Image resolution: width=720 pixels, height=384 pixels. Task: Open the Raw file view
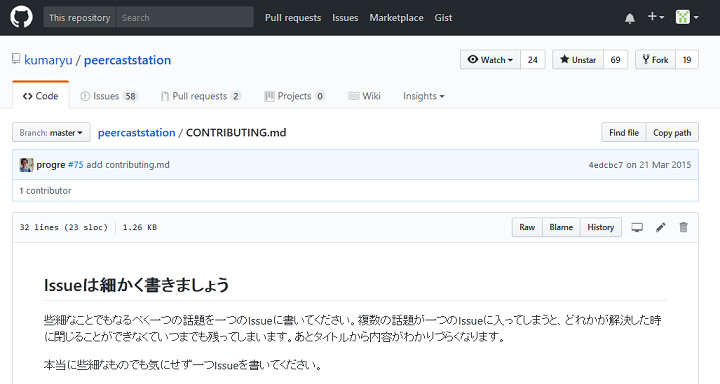[527, 227]
